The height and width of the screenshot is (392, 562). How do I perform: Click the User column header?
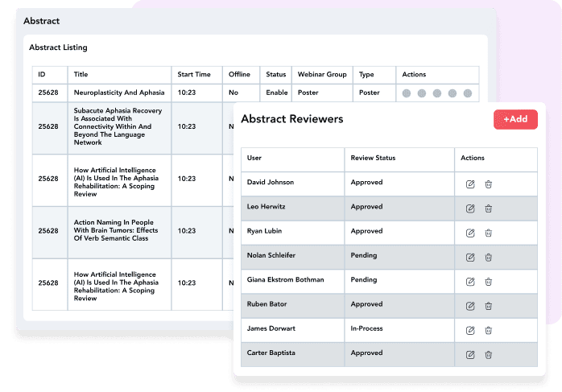(254, 159)
